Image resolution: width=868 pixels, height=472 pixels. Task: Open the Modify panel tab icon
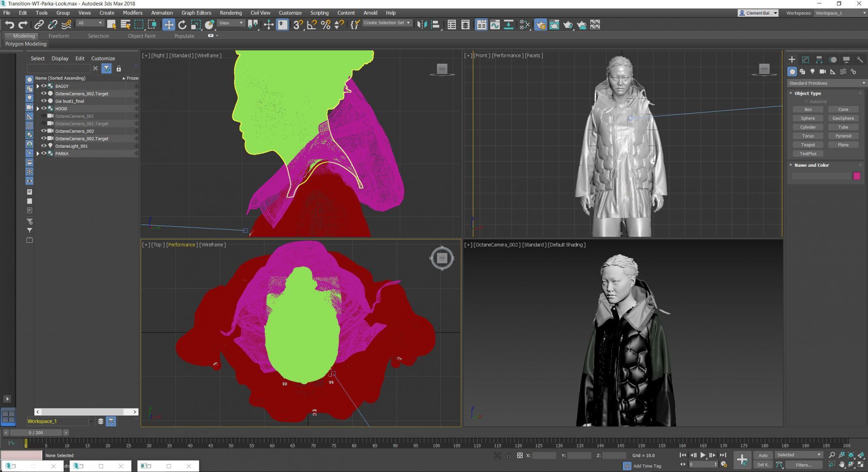pyautogui.click(x=805, y=59)
